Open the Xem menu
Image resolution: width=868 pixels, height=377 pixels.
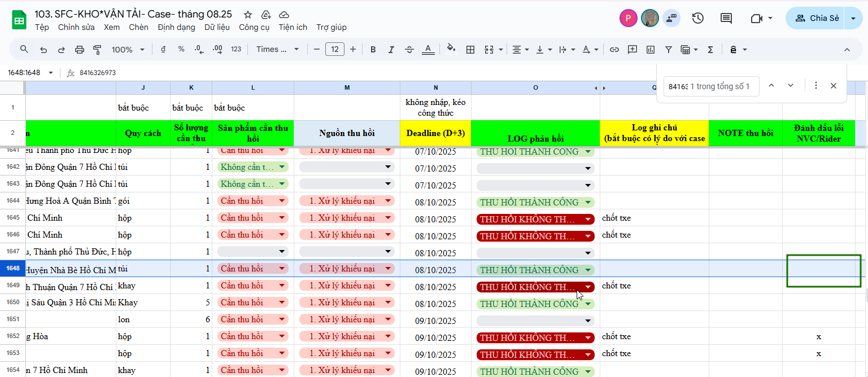tap(112, 27)
